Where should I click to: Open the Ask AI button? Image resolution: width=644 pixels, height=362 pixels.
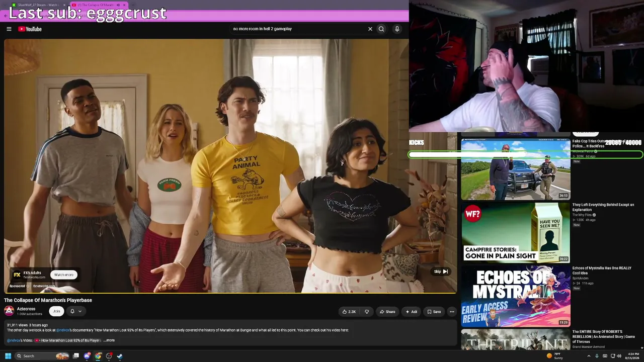click(x=411, y=312)
